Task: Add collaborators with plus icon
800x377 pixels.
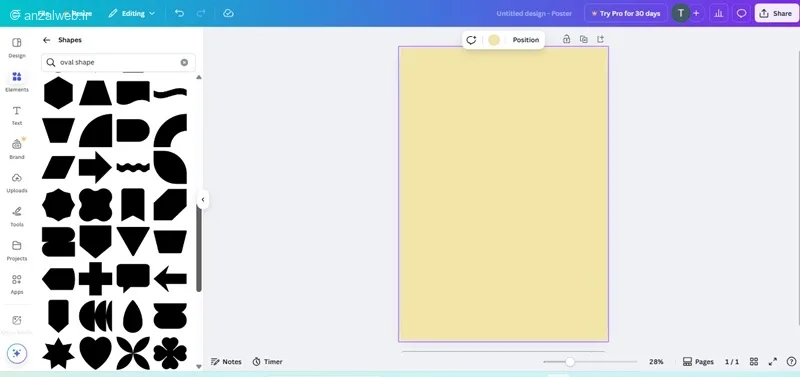Action: coord(696,13)
